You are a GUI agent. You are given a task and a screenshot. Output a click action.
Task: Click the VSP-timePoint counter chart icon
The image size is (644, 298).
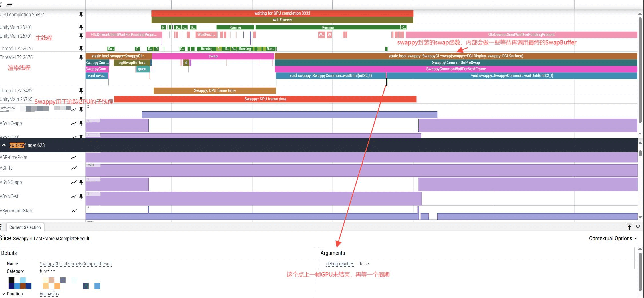coord(74,157)
